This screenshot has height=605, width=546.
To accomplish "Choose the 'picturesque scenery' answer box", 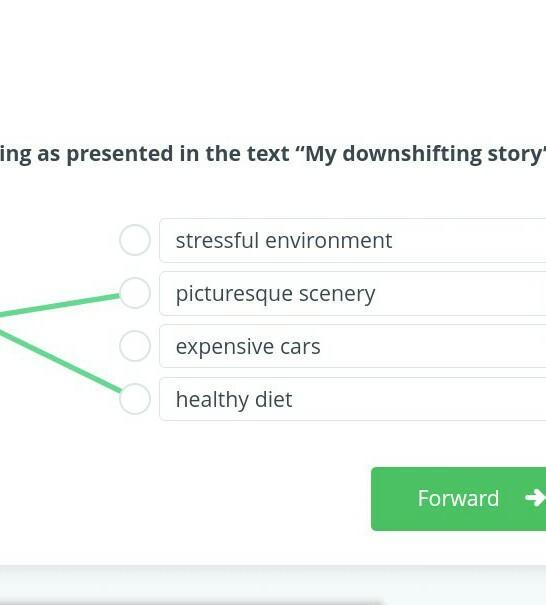I will point(353,293).
